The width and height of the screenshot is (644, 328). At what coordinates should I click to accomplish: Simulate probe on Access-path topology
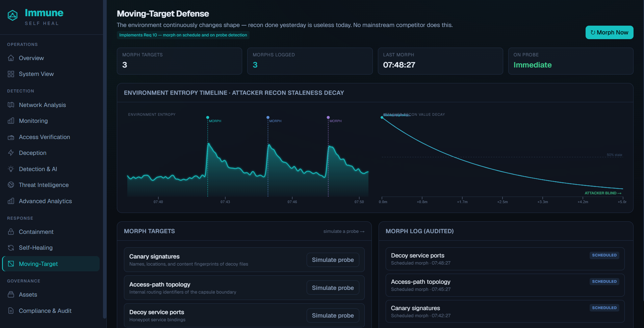coord(333,288)
